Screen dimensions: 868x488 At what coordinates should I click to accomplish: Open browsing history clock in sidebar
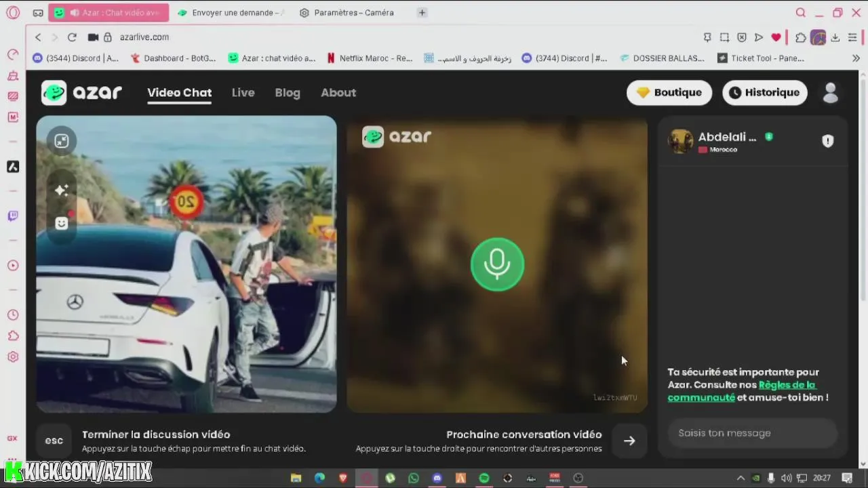pyautogui.click(x=12, y=314)
